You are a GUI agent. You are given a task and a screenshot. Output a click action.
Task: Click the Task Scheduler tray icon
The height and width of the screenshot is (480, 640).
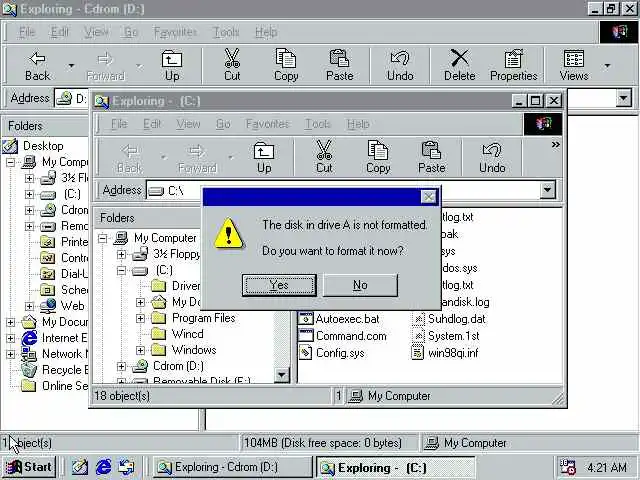click(568, 467)
